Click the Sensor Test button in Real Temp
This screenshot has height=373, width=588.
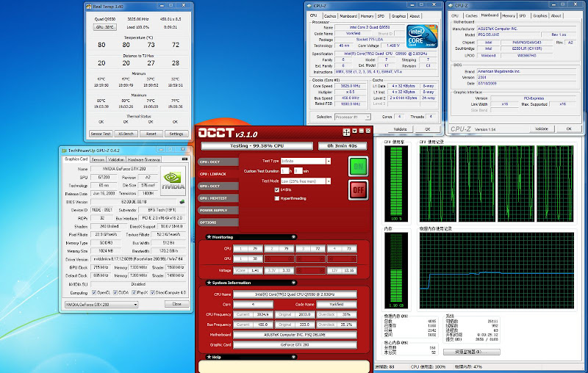point(101,134)
